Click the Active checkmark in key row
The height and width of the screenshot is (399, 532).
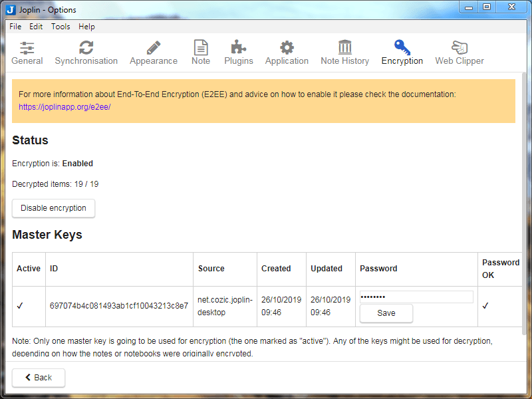click(x=20, y=306)
